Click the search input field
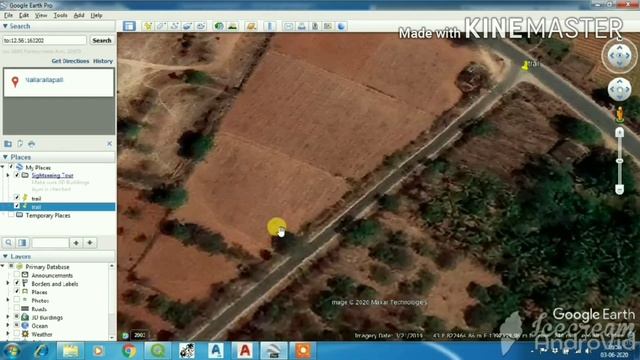 44,40
